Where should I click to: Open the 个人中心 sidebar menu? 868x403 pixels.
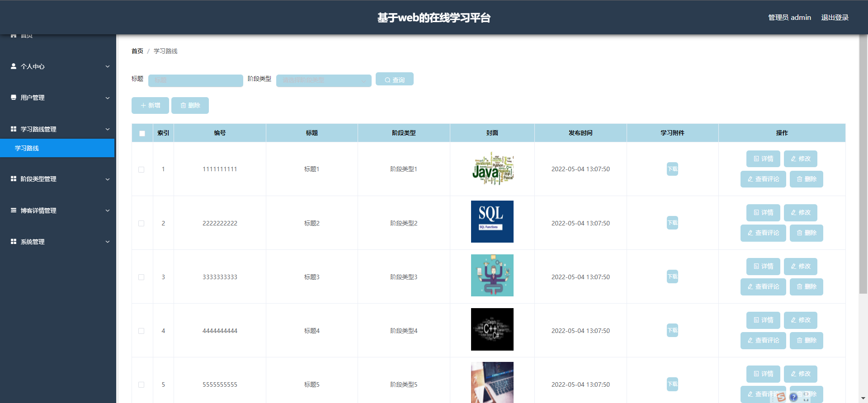57,66
